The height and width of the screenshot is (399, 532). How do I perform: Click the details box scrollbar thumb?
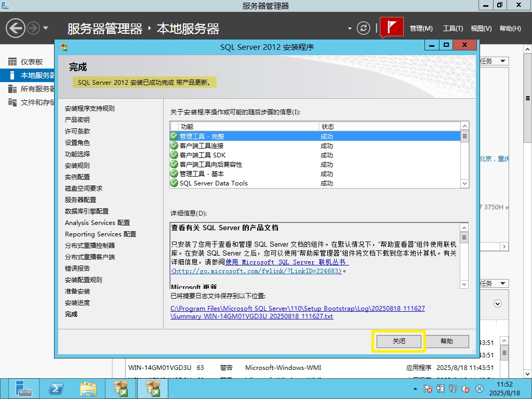point(464,237)
